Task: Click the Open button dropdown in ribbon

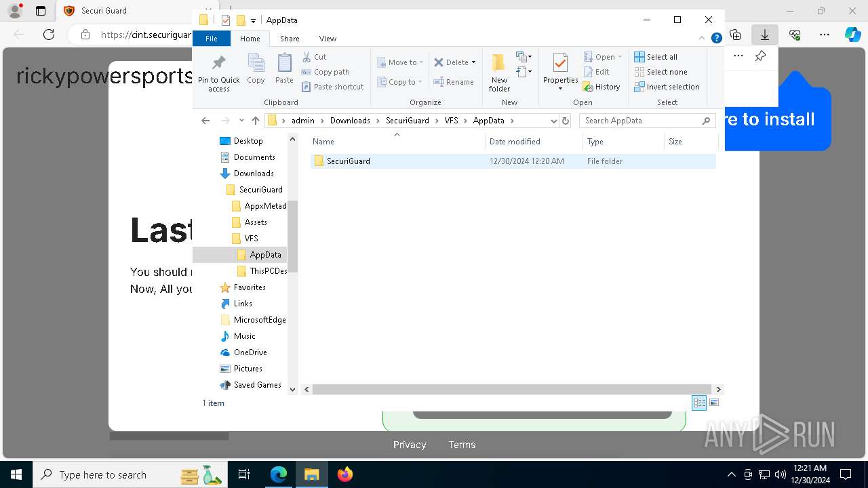Action: pyautogui.click(x=602, y=57)
